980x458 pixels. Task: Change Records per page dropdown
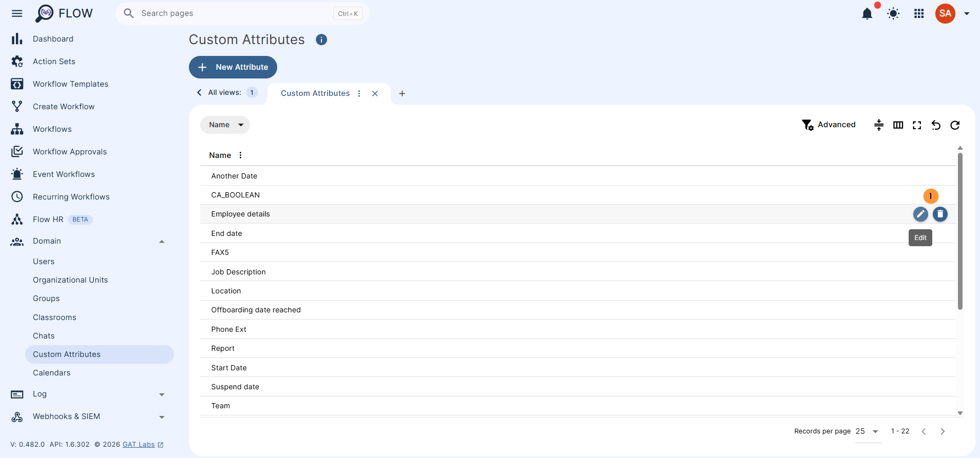[868, 431]
